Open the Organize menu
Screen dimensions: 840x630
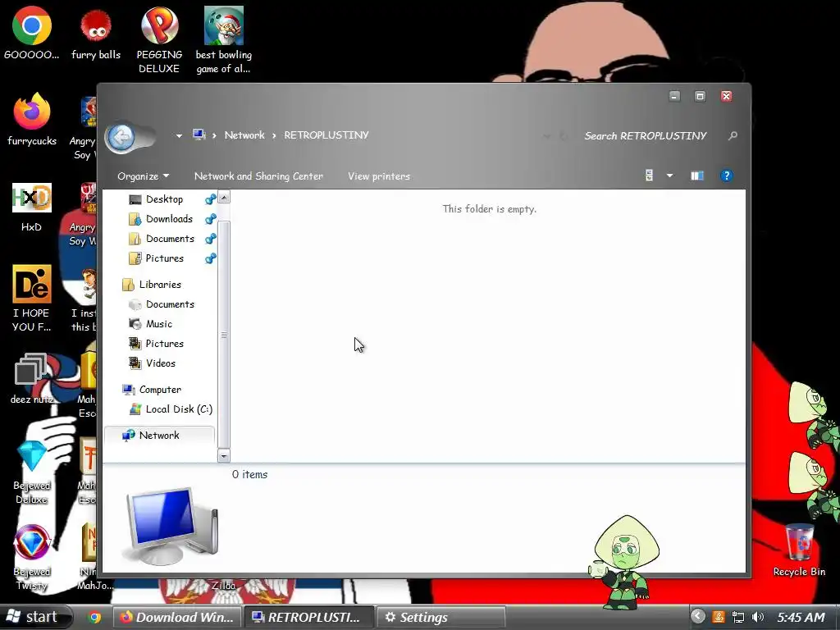point(143,176)
